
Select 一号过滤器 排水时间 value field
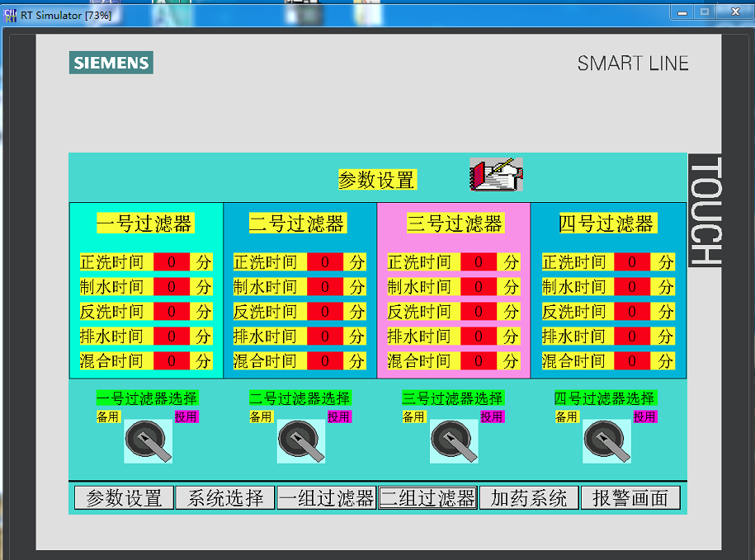(x=172, y=336)
